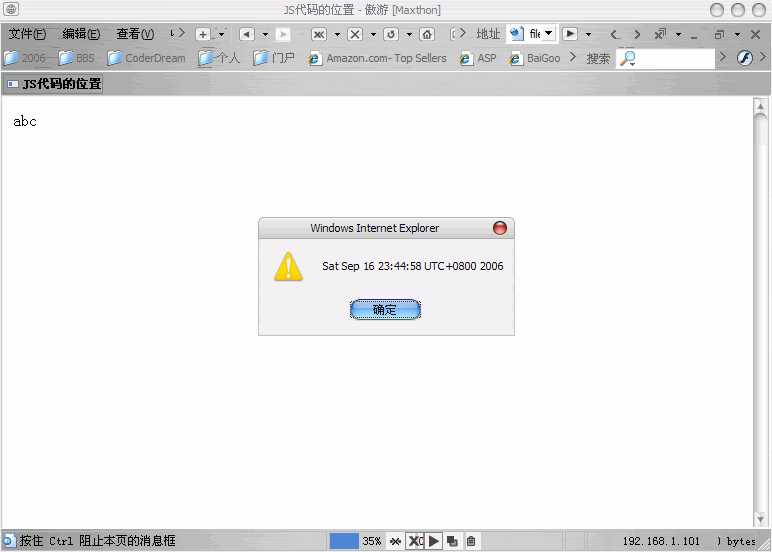Click the status bar popup-blocker arrows icon
772x552 pixels.
coord(395,541)
